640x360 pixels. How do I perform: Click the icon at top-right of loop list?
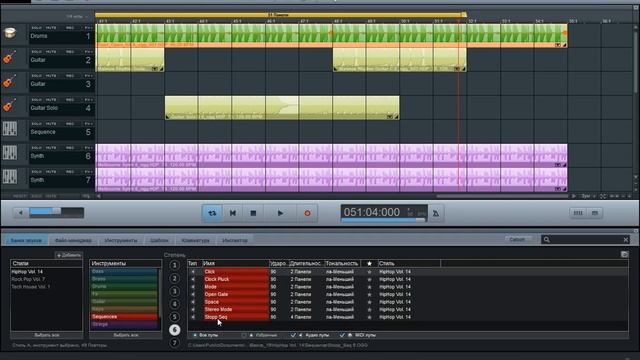click(x=624, y=254)
